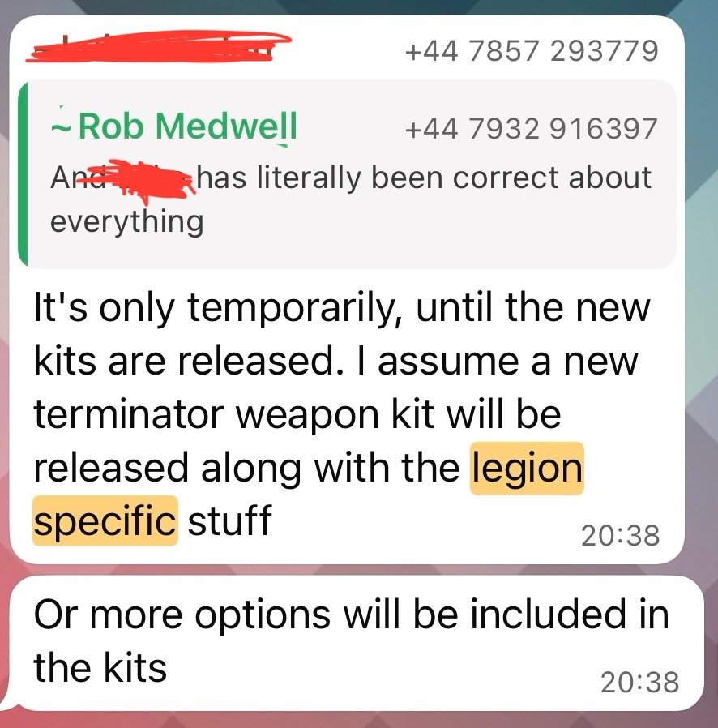718x728 pixels.
Task: Tap the 'terminator weapon kit' text line
Action: tap(297, 414)
